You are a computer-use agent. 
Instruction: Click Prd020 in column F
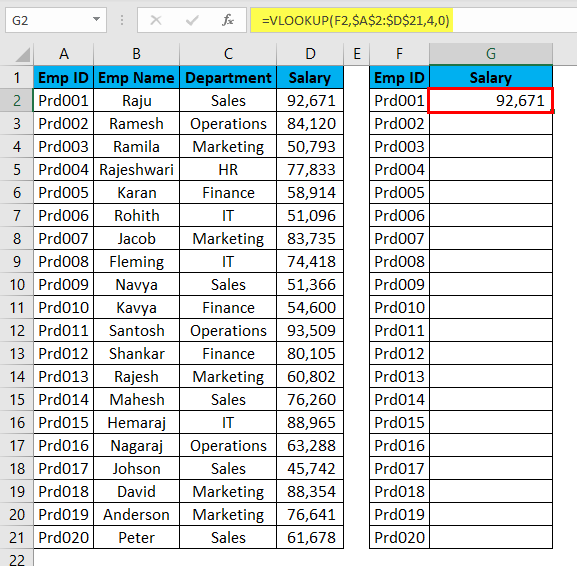click(399, 538)
